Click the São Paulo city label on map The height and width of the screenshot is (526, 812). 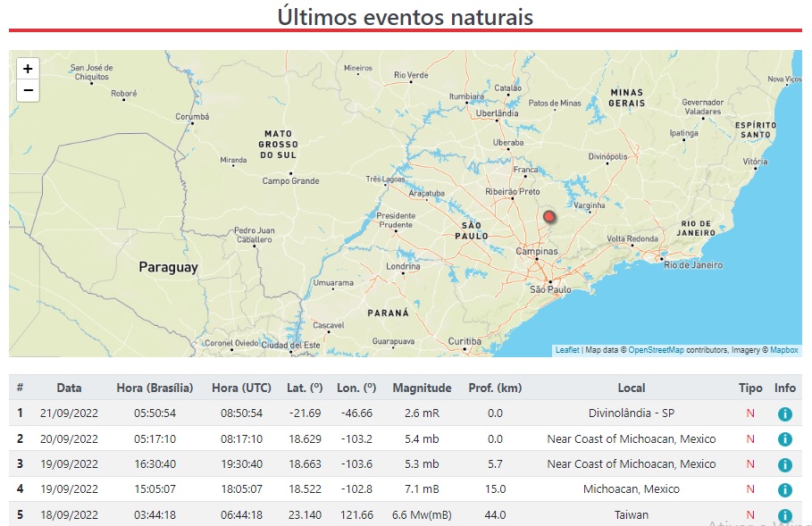tap(550, 290)
